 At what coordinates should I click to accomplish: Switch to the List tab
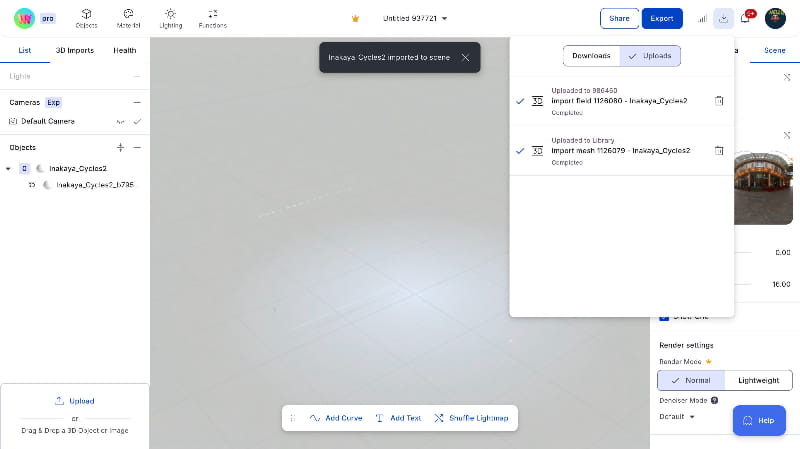24,51
